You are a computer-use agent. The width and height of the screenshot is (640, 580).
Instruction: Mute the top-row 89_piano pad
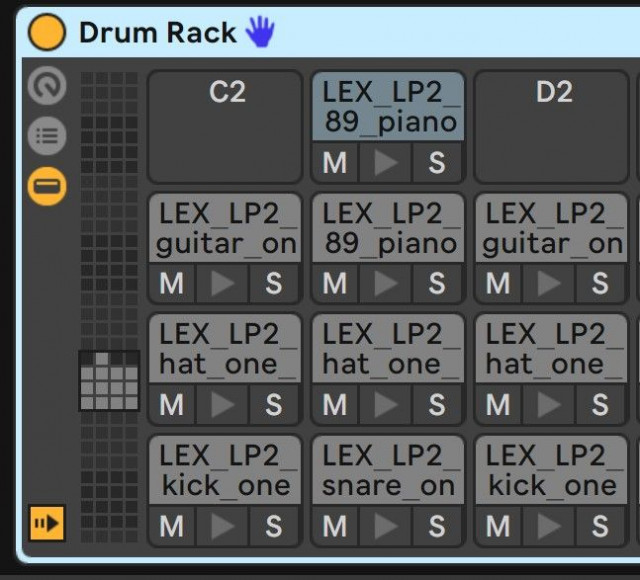coord(335,163)
